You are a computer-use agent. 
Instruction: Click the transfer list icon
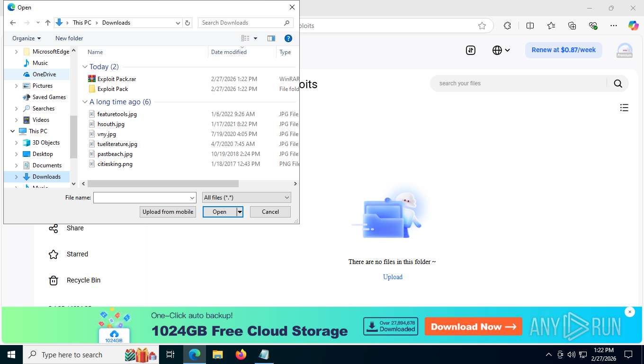(x=471, y=50)
